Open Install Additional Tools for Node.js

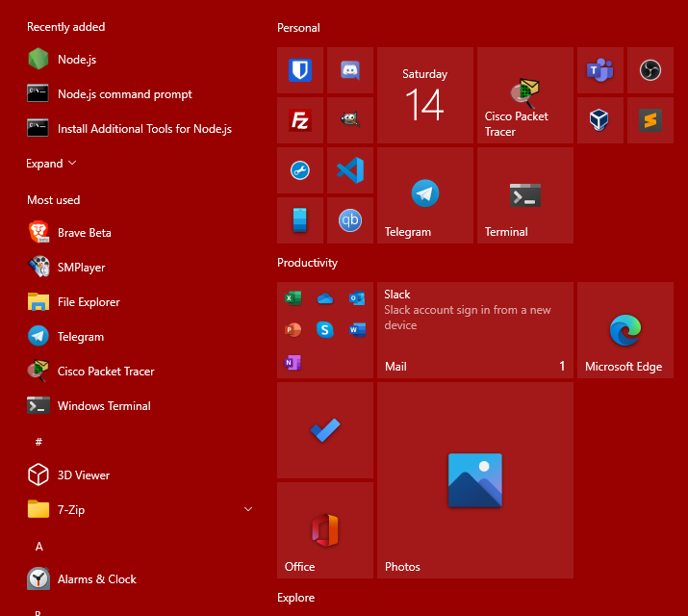click(140, 129)
